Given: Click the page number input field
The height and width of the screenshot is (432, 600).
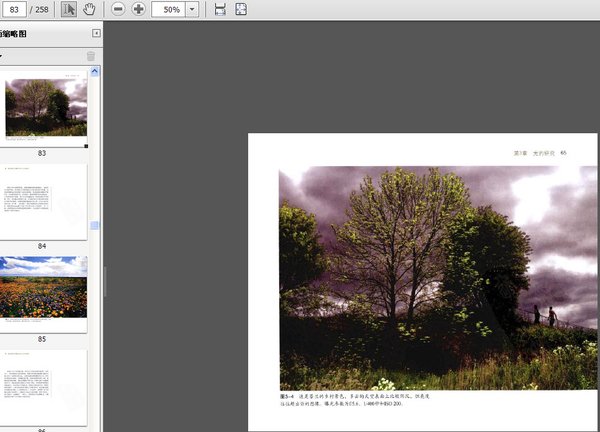Looking at the screenshot, I should click(x=14, y=9).
